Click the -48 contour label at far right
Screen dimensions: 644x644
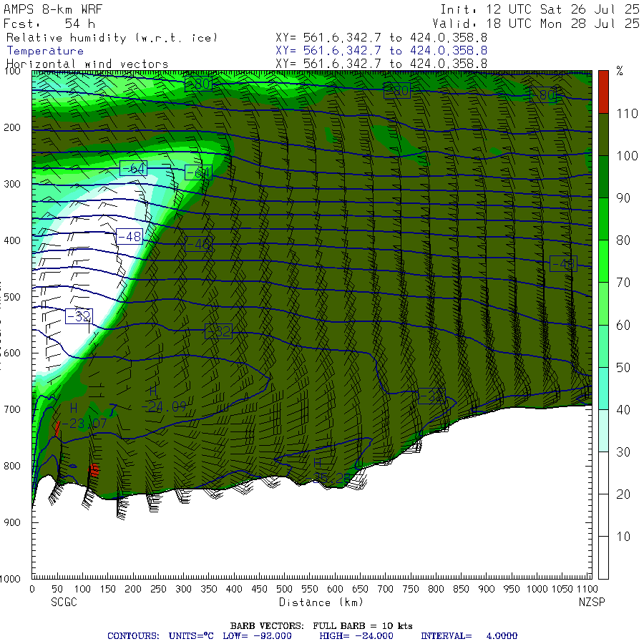click(564, 264)
